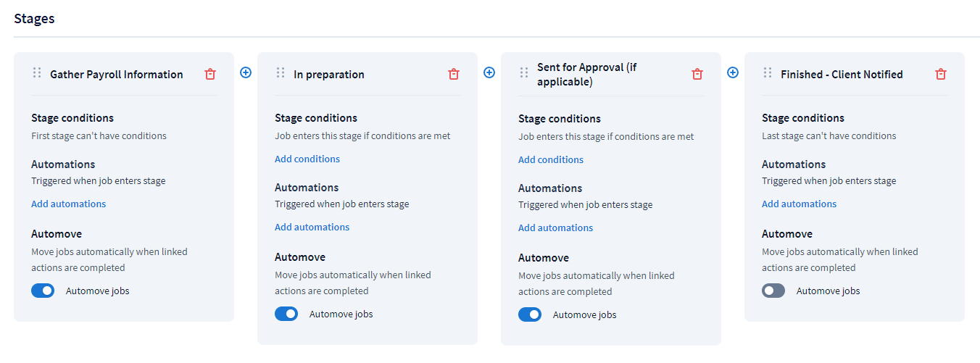Add automations to Gather Payroll Information
Screen dimensions: 980x363
pos(68,204)
